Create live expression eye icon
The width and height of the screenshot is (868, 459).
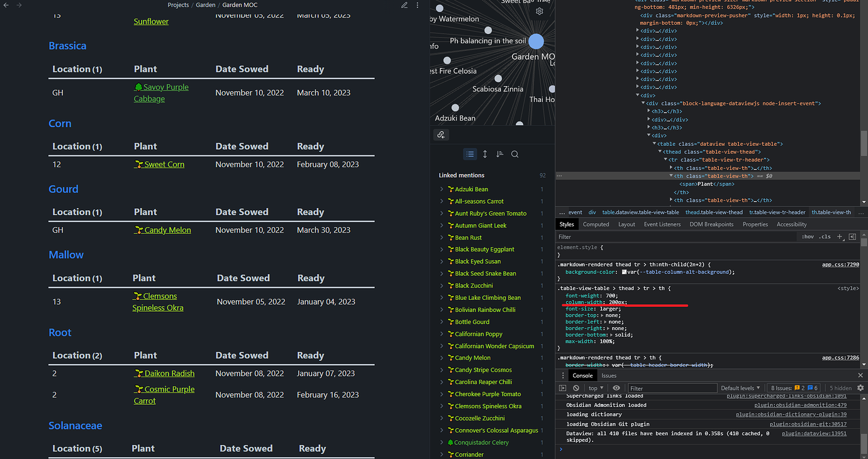[x=616, y=388]
